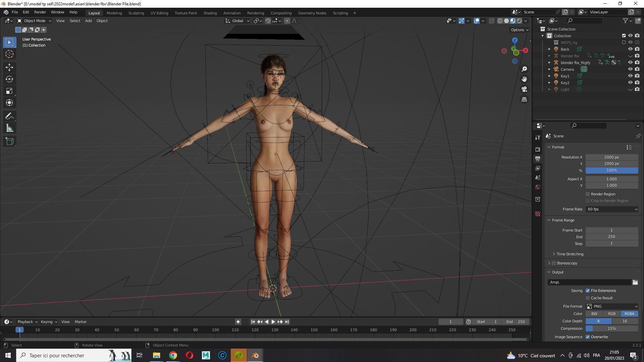
Task: Select RGB color mode button
Action: click(x=611, y=314)
